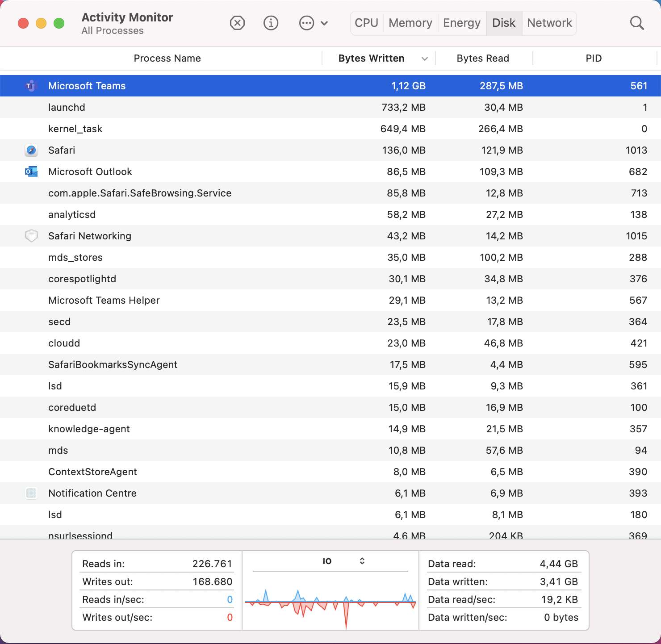Click Microsoft Teams process name text
Viewport: 661px width, 644px height.
tap(87, 86)
